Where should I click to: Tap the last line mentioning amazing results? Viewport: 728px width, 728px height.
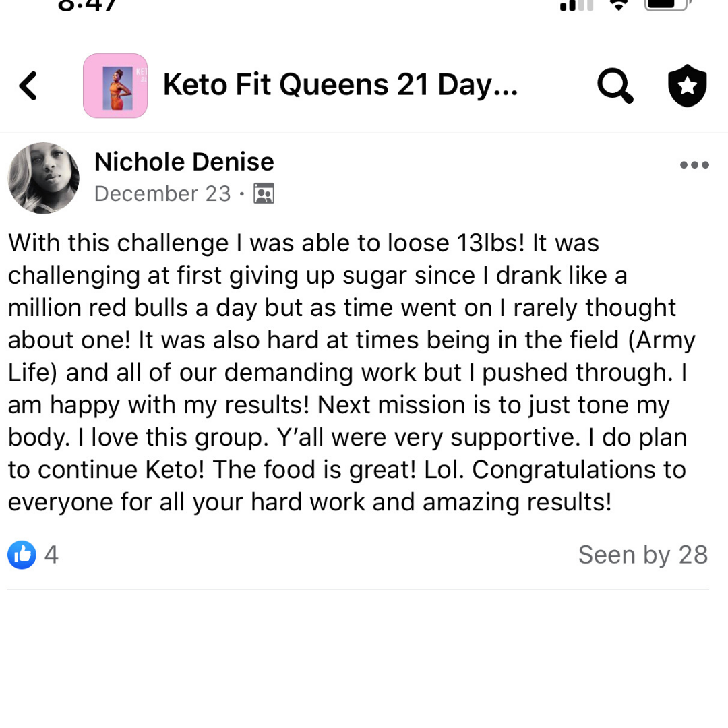309,502
